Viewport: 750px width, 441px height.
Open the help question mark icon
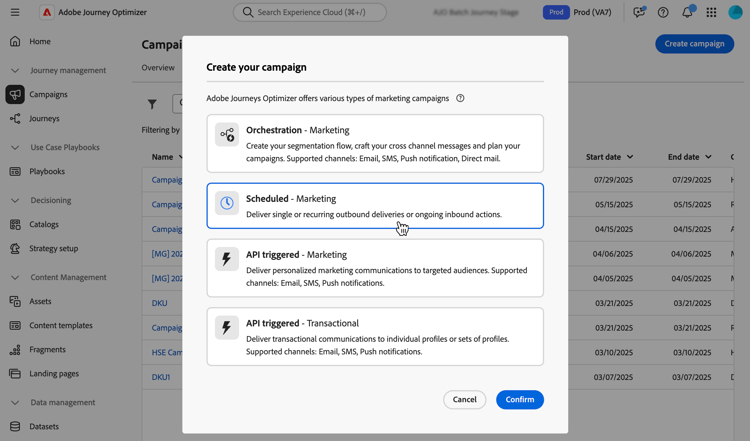click(x=663, y=13)
